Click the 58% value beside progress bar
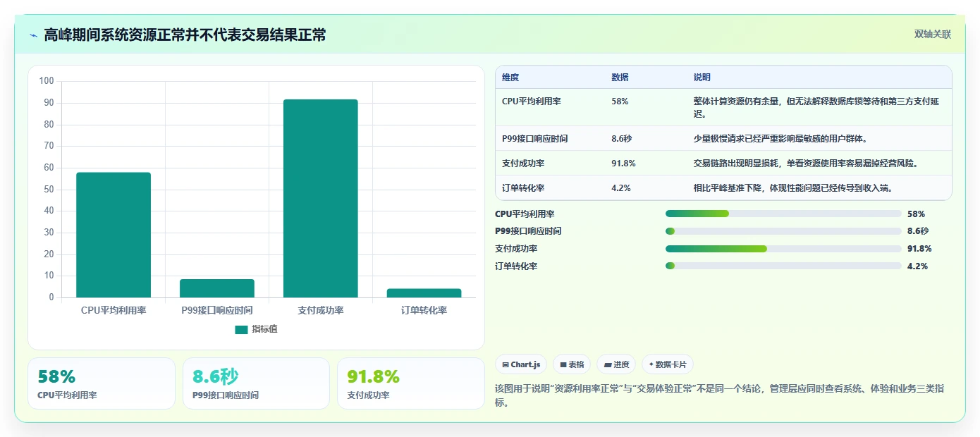The image size is (980, 437). [916, 214]
